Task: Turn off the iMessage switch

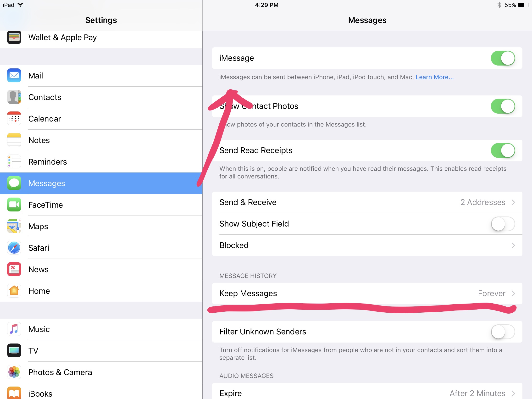Action: coord(502,58)
